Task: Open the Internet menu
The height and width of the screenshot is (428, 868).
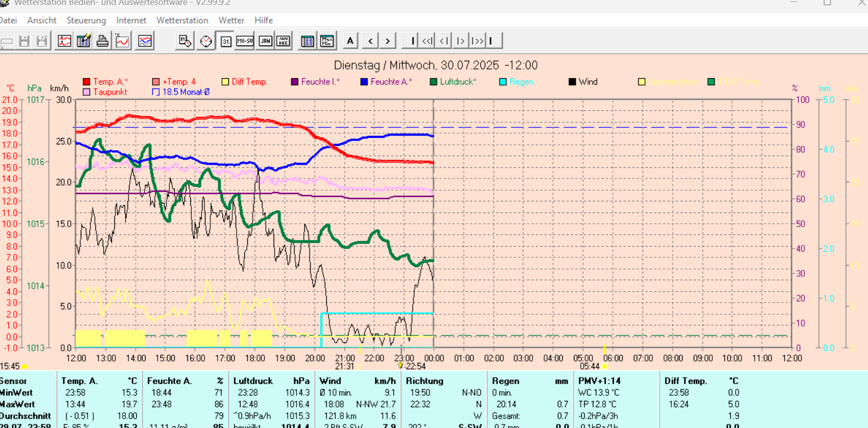Action: 131,20
